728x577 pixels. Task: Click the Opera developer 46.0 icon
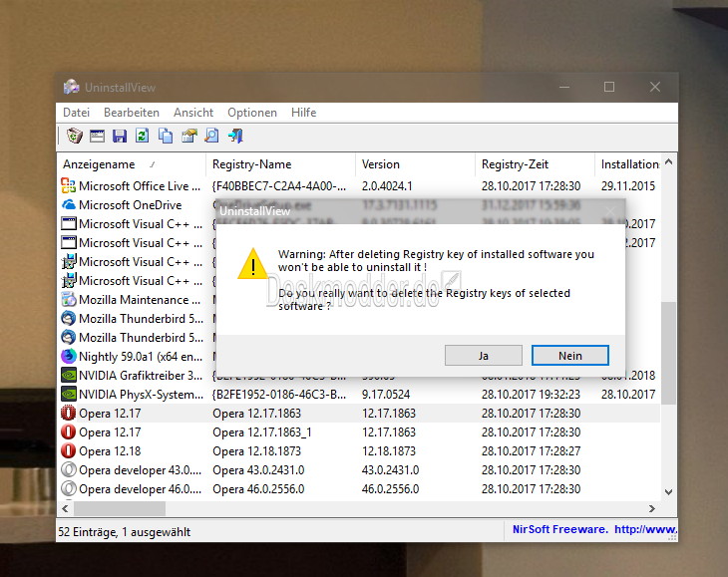click(x=68, y=489)
